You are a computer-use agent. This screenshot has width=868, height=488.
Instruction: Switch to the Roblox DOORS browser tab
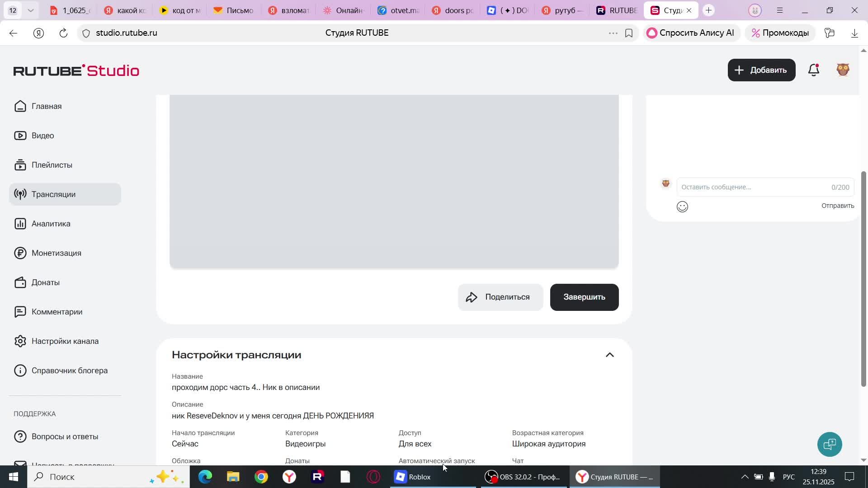(x=507, y=10)
